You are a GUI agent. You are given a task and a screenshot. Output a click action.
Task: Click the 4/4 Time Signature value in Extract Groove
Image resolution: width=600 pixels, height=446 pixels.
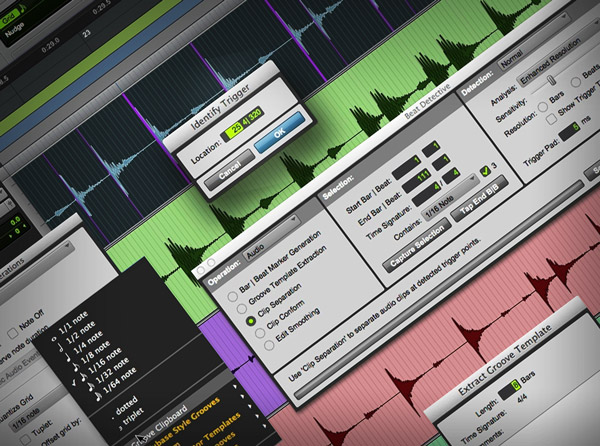click(522, 399)
